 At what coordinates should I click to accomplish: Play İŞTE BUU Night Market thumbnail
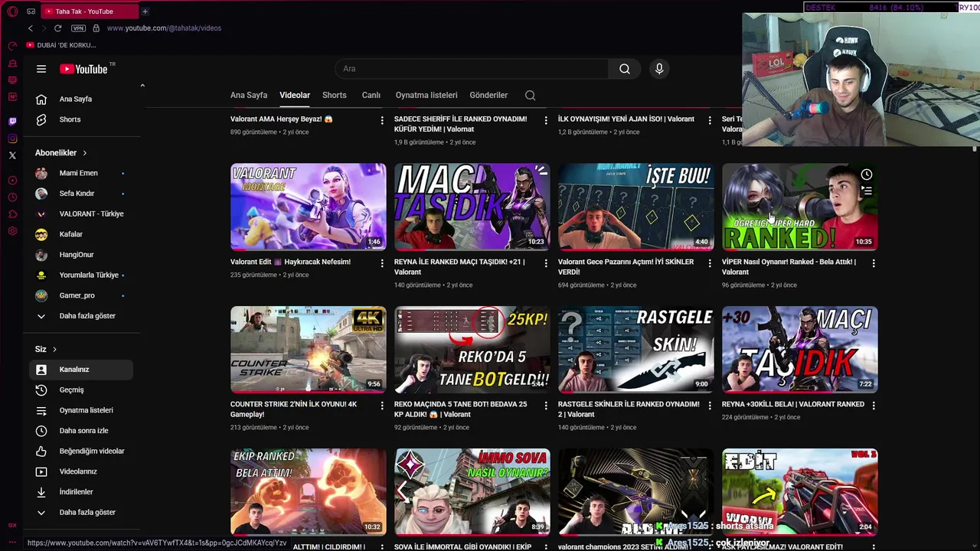pos(636,207)
